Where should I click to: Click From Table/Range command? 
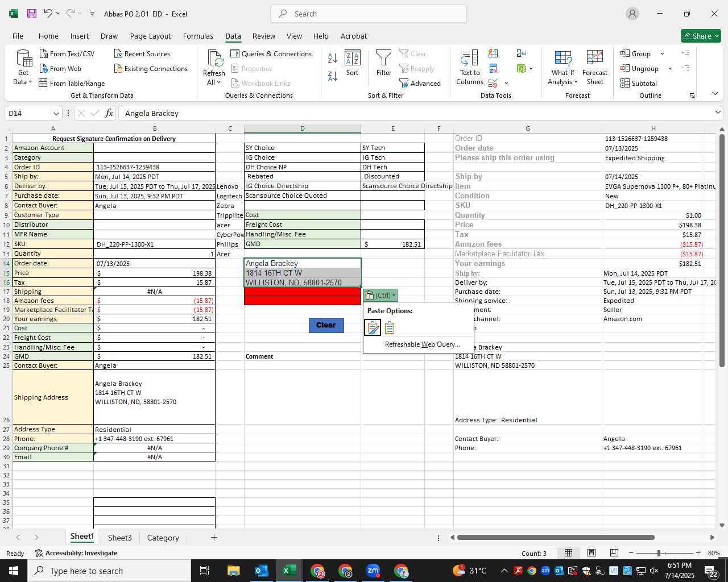(x=72, y=83)
